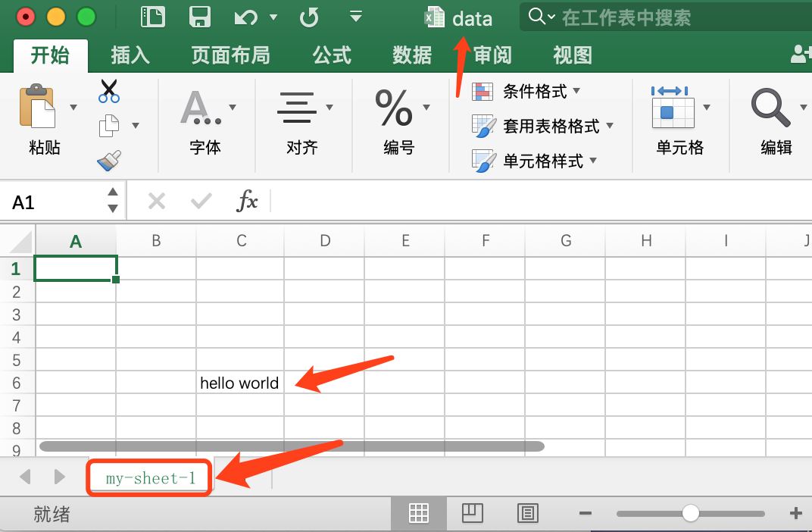Open search options magnifier dropdown
The width and height of the screenshot is (812, 532).
coord(542,17)
